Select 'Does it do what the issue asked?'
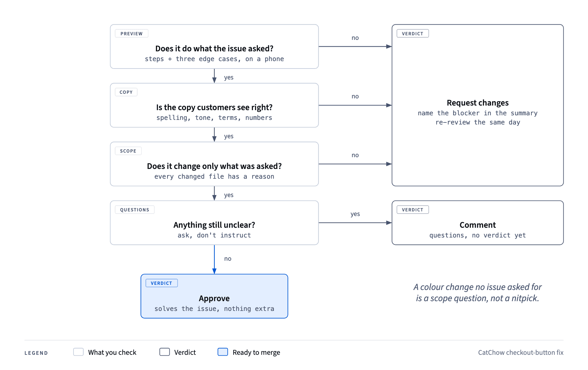The image size is (588, 370). [x=214, y=48]
